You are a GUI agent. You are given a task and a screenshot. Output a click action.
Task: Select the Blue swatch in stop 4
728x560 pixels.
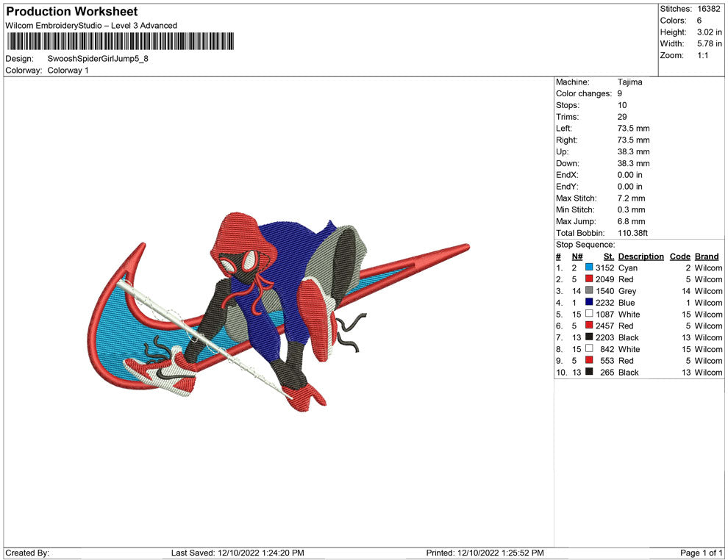pyautogui.click(x=589, y=302)
